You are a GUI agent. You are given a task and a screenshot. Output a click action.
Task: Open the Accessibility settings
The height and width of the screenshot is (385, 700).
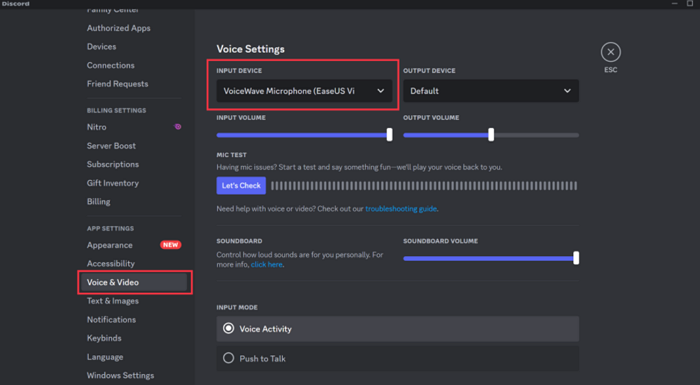click(110, 264)
